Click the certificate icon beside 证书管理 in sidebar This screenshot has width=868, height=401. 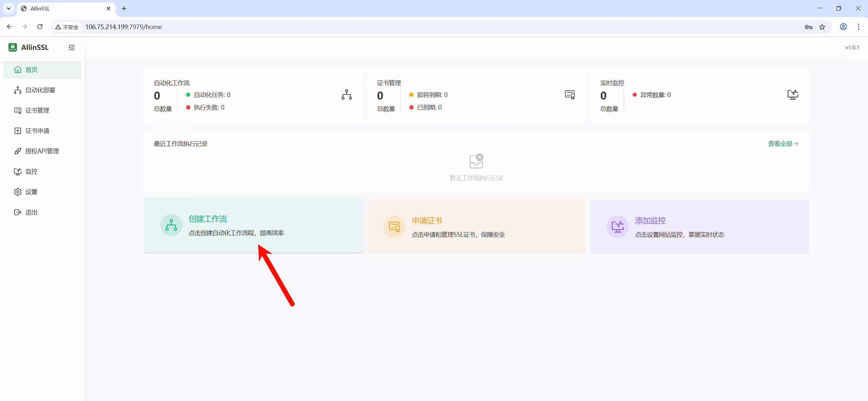[18, 110]
